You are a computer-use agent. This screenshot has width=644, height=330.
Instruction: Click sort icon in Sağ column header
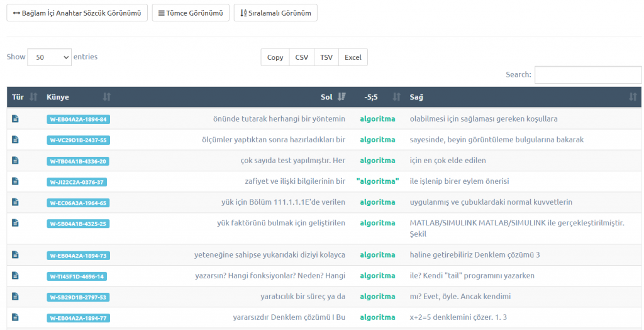pos(633,97)
